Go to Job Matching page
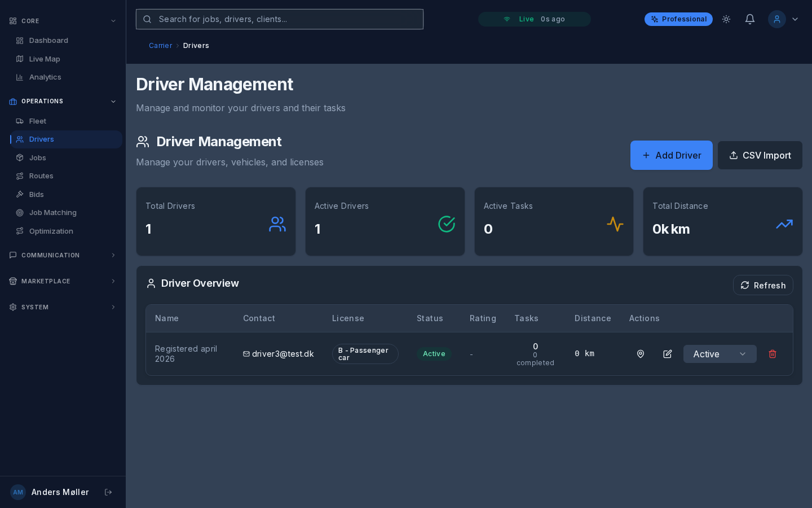Screen dimensions: 812x508 [52, 213]
